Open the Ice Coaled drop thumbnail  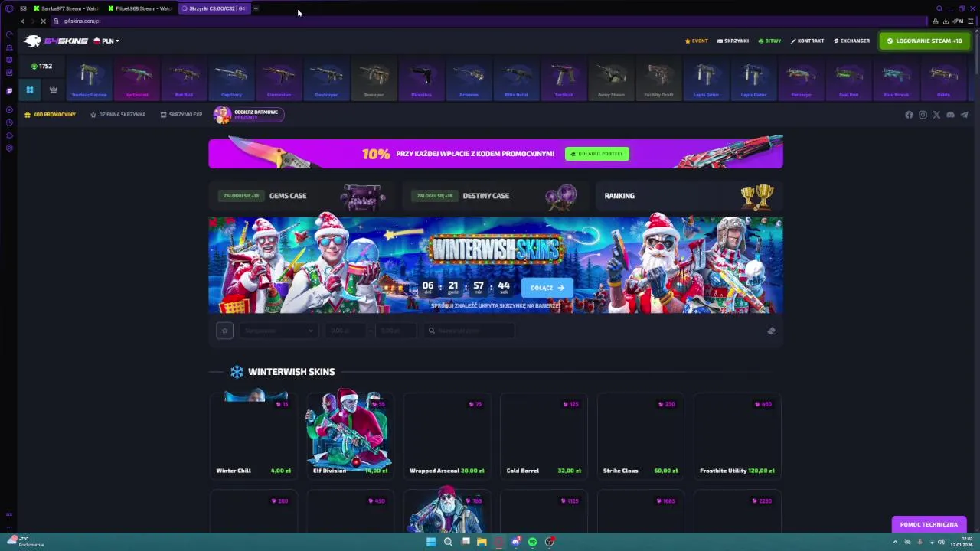pyautogui.click(x=136, y=79)
